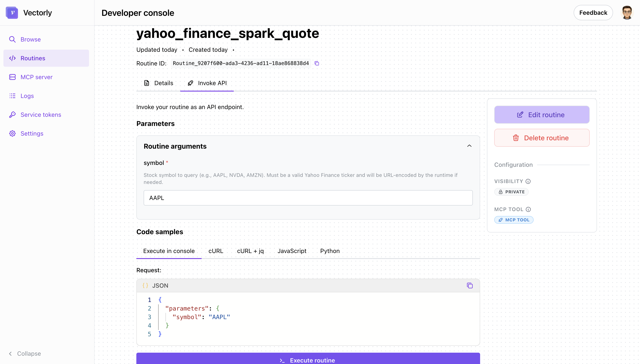Collapse the Routine arguments section
The image size is (640, 364).
click(x=469, y=146)
